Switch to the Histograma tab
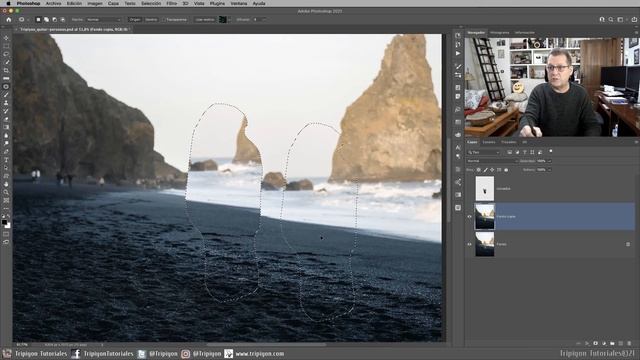The width and height of the screenshot is (640, 360). point(500,33)
